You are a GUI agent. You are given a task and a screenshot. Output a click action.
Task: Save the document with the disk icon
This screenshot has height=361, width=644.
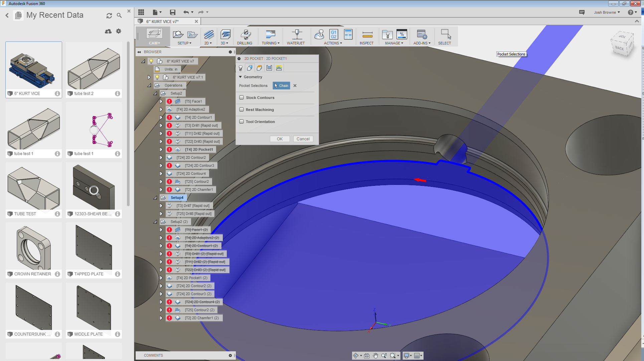(x=173, y=12)
